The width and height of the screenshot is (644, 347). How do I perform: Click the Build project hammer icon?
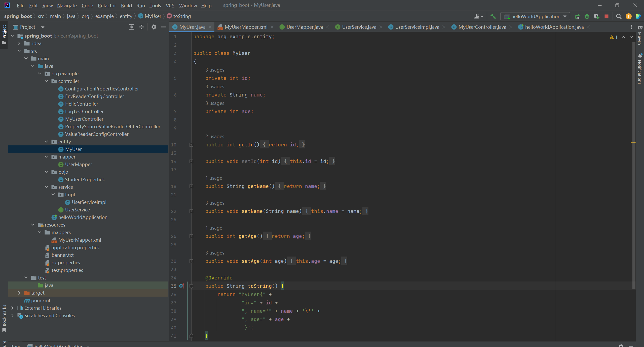(493, 16)
